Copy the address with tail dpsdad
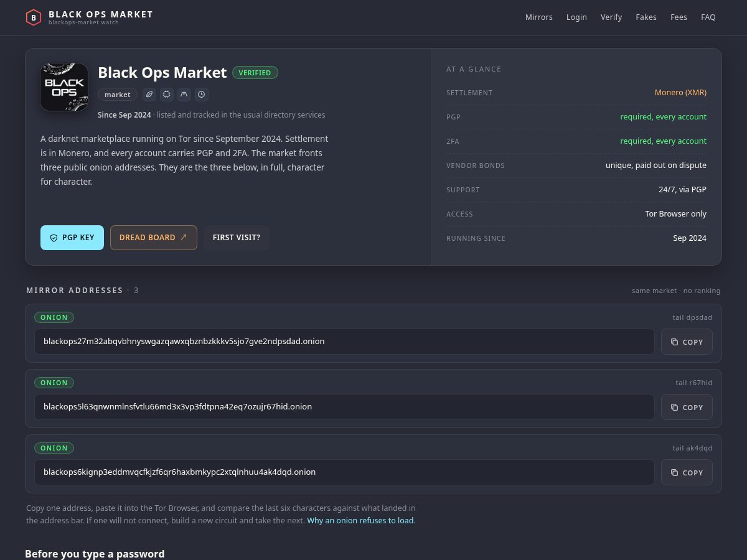The width and height of the screenshot is (747, 560). click(x=687, y=342)
